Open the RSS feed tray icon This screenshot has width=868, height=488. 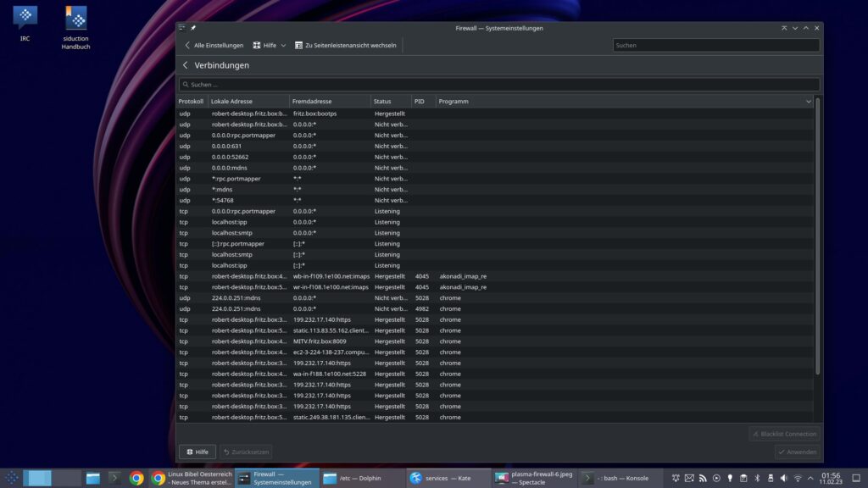coord(703,478)
